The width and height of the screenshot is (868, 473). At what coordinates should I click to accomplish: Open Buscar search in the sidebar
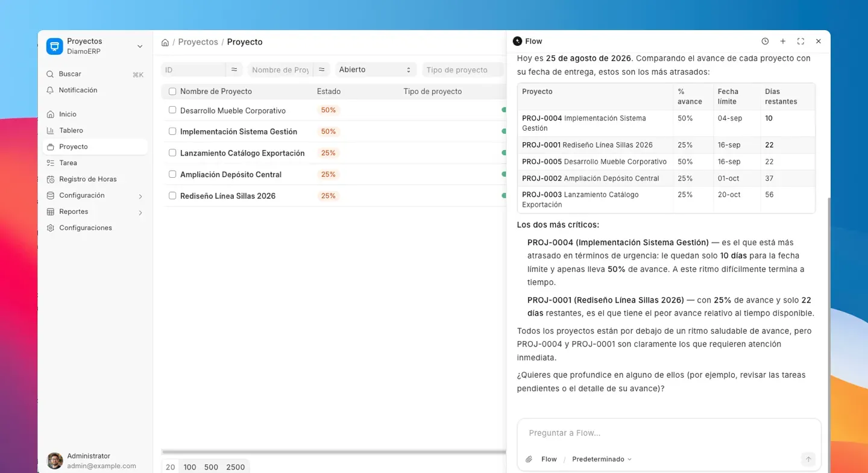(x=95, y=74)
